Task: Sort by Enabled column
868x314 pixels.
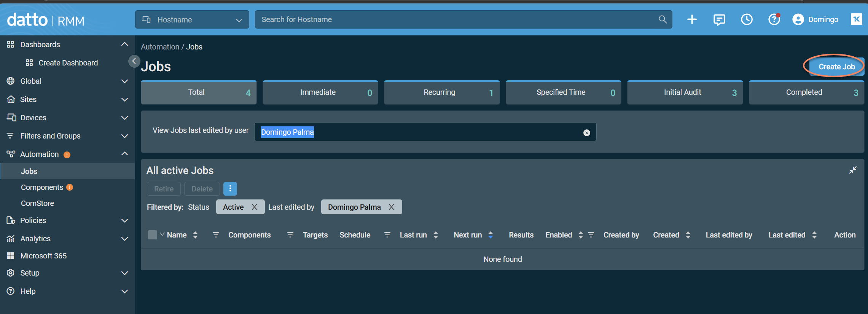Action: pos(581,235)
